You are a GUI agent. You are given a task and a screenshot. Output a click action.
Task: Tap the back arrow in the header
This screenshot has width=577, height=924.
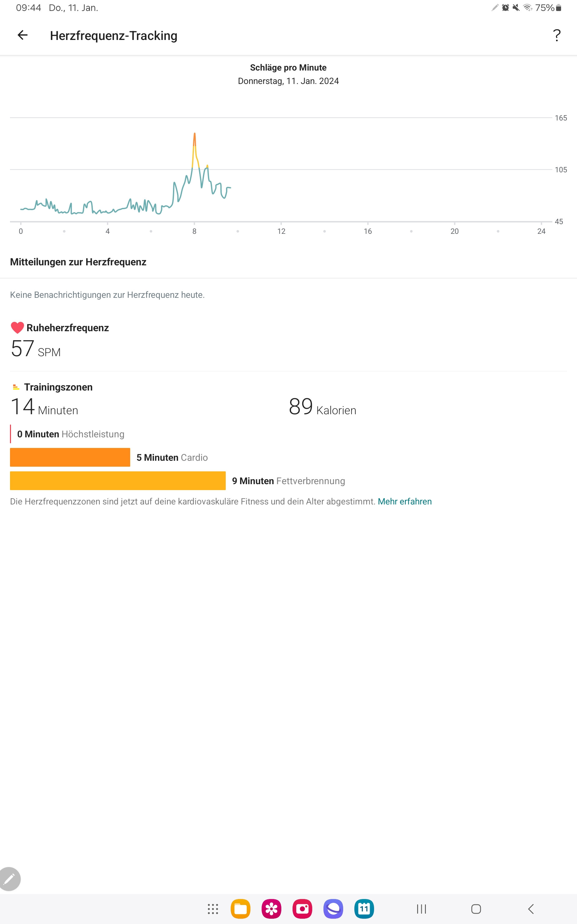tap(22, 35)
